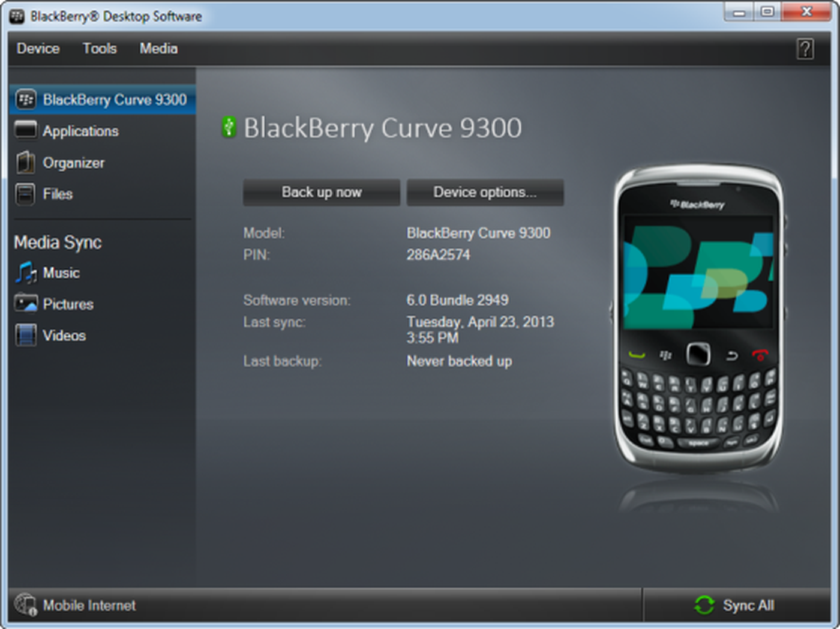This screenshot has height=629, width=840.
Task: Click the Mobile Internet globe icon
Action: pyautogui.click(x=25, y=605)
